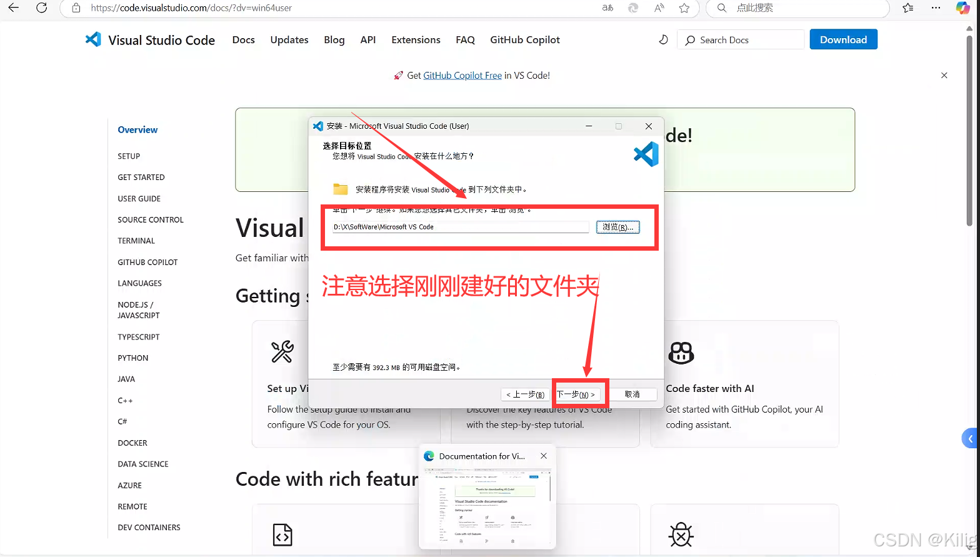Open browser settings ellipsis menu
Image resolution: width=980 pixels, height=557 pixels.
click(x=936, y=8)
